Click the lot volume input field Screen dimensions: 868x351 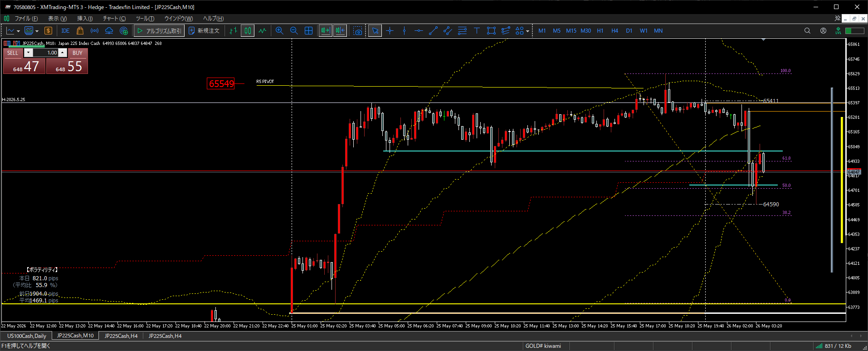coord(45,53)
